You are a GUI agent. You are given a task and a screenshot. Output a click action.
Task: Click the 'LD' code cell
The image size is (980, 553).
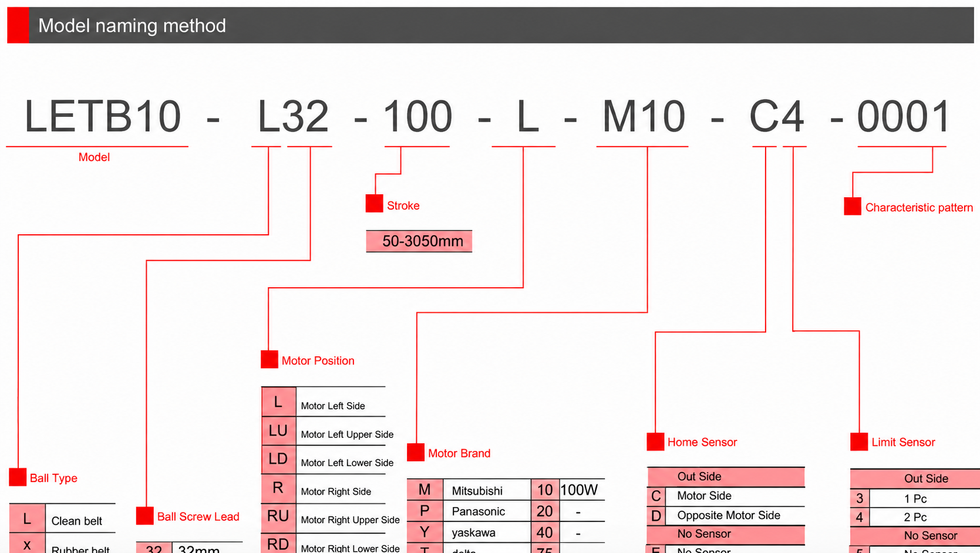[x=278, y=459]
